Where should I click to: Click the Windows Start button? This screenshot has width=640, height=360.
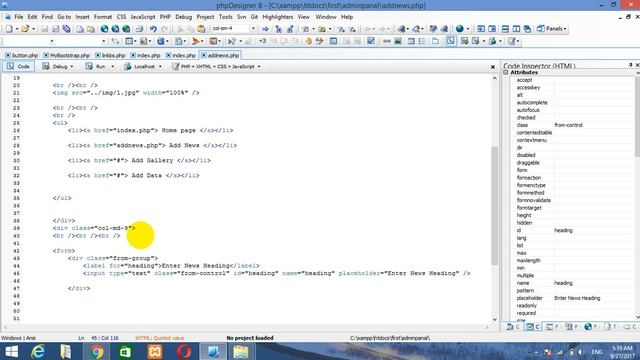click(x=11, y=351)
